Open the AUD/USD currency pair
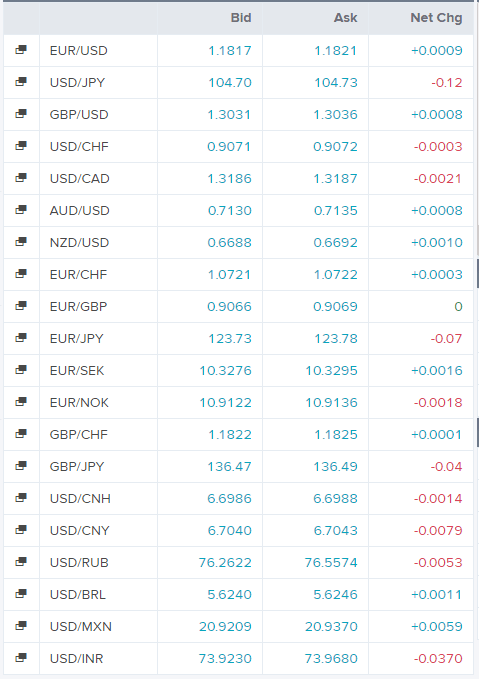 pyautogui.click(x=80, y=210)
